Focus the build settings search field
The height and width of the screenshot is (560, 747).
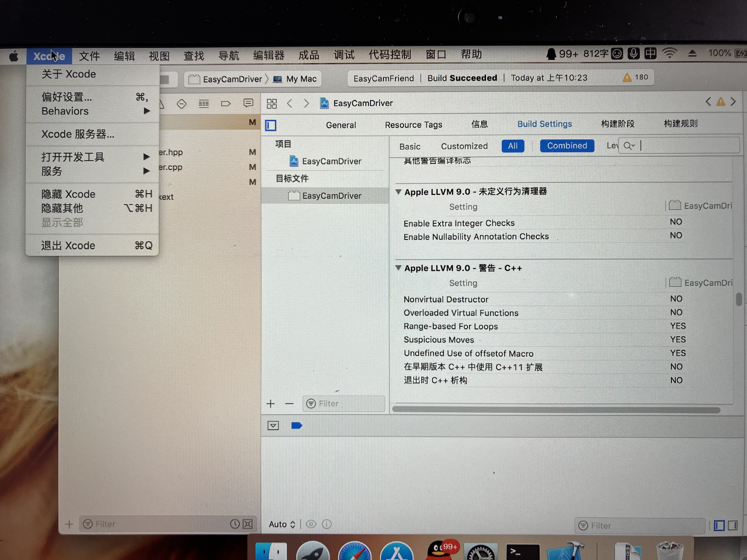(x=679, y=146)
